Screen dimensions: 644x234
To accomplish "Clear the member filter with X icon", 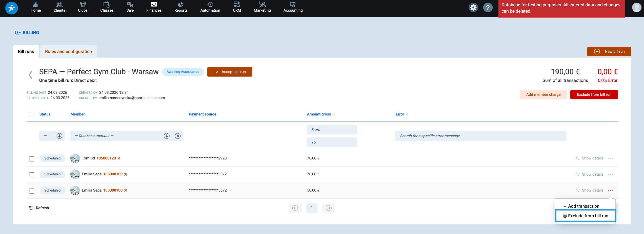I will [178, 136].
